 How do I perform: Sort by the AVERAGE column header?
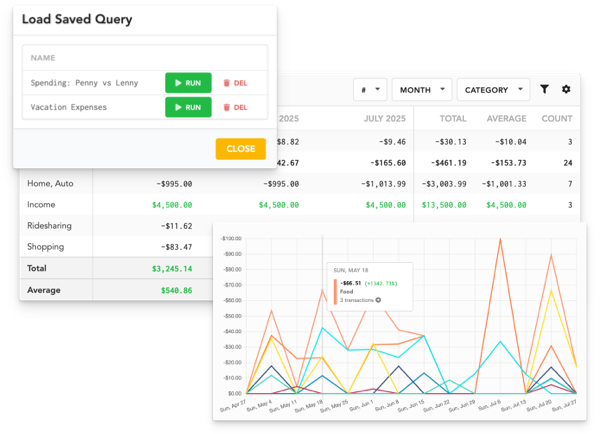pyautogui.click(x=506, y=119)
